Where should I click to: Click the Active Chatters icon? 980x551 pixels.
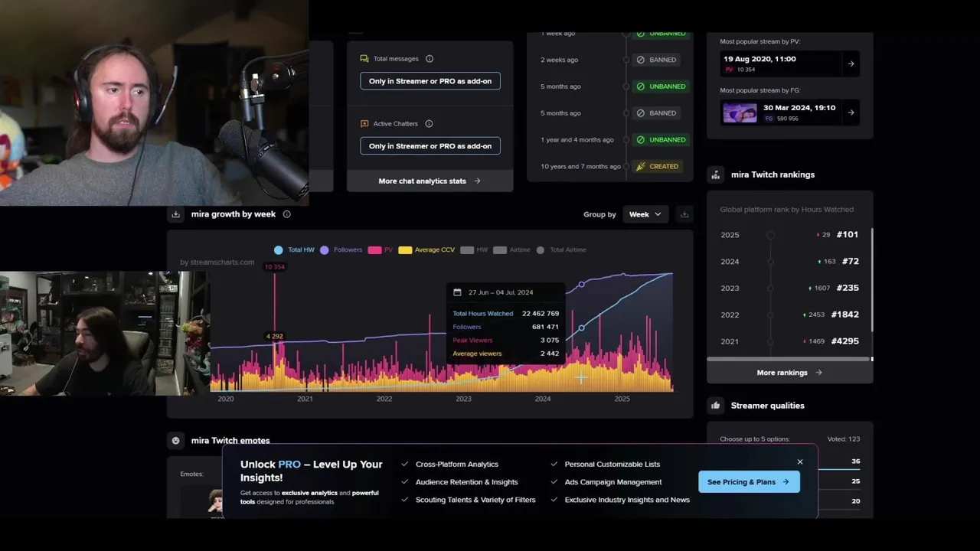coord(364,124)
